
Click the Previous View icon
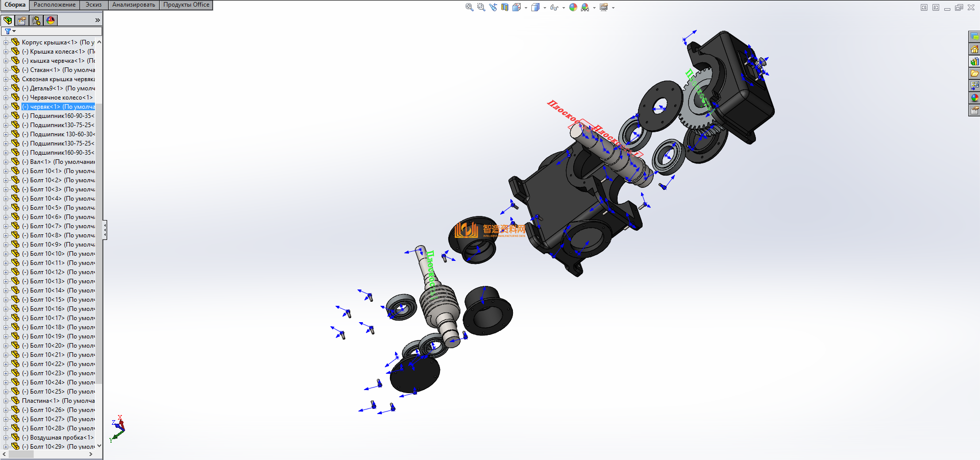coord(493,7)
